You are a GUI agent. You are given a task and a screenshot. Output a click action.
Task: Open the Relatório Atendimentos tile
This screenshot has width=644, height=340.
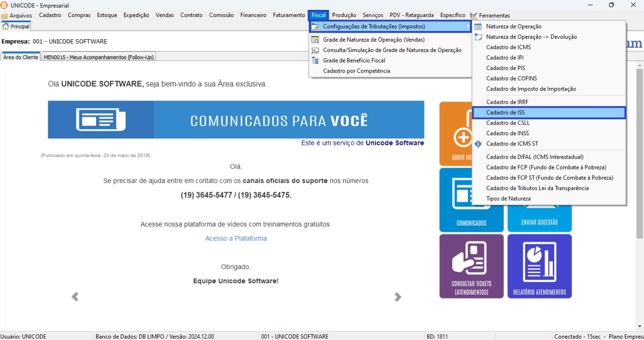(539, 266)
